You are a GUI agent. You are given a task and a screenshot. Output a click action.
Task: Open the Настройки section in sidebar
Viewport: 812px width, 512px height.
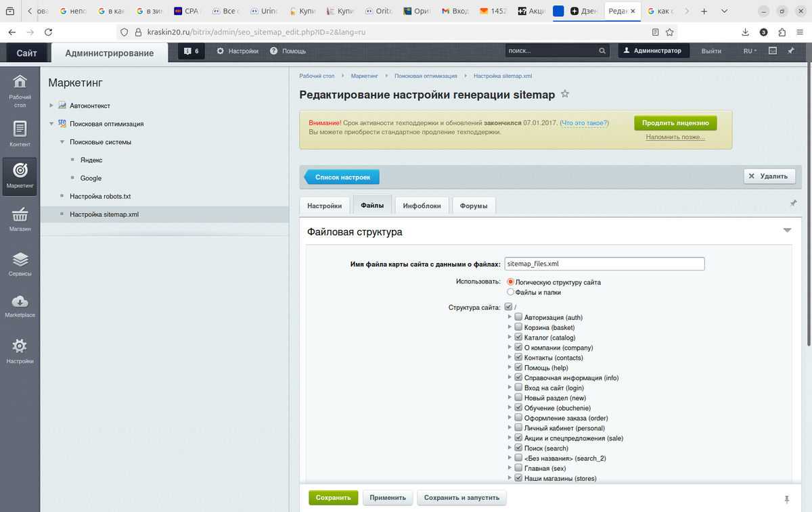[x=20, y=350]
